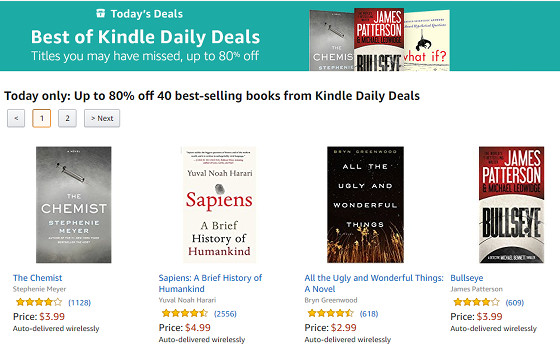The width and height of the screenshot is (560, 362).
Task: Click the Next page button
Action: 102,118
